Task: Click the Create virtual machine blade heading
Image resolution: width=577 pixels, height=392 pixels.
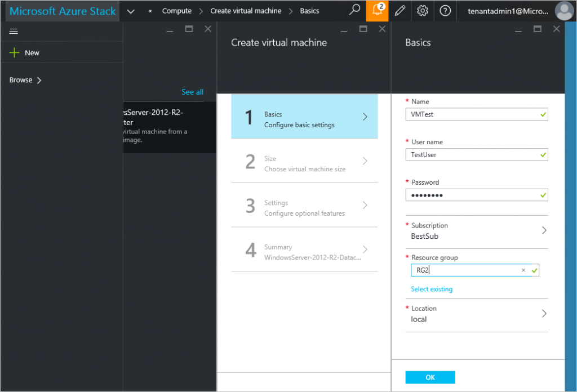Action: coord(279,43)
